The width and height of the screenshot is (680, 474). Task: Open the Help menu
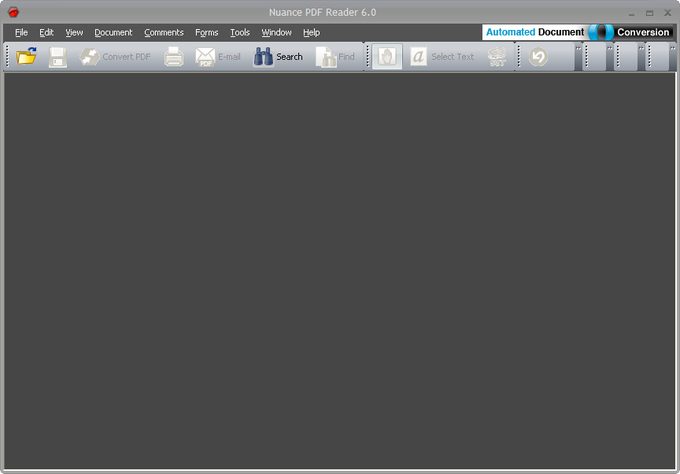point(311,33)
